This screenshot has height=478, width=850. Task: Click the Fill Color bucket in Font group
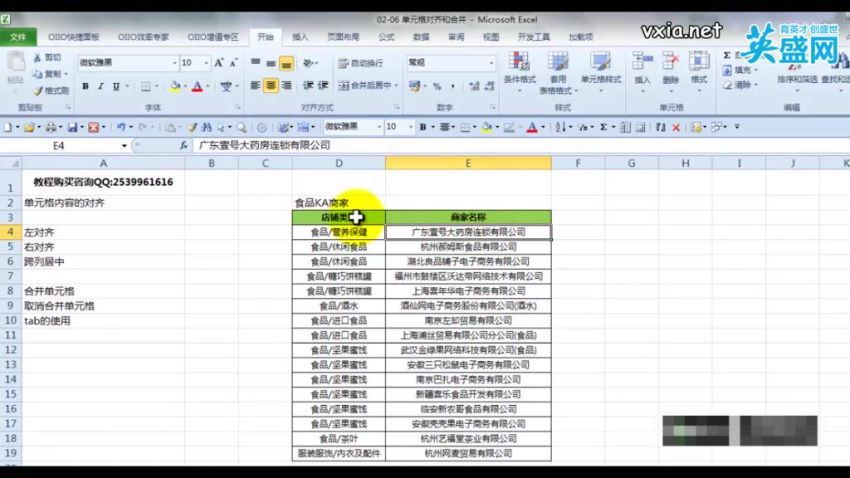click(x=175, y=86)
